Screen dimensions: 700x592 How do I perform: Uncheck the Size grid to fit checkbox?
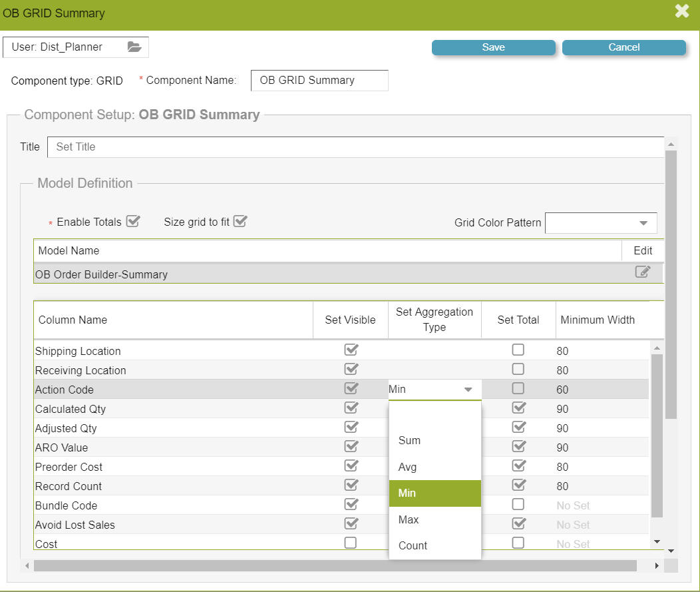click(240, 222)
